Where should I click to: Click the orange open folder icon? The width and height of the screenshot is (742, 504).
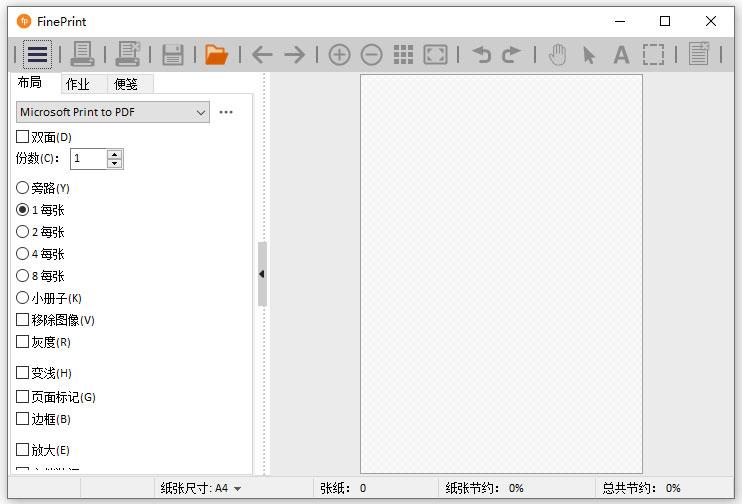pyautogui.click(x=216, y=55)
